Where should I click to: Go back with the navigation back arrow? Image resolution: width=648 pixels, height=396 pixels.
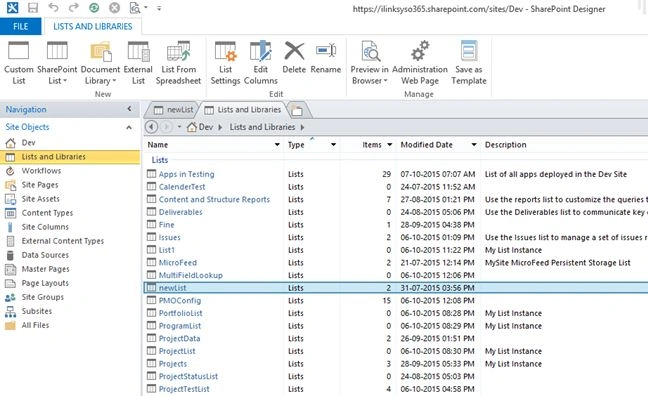click(x=151, y=127)
